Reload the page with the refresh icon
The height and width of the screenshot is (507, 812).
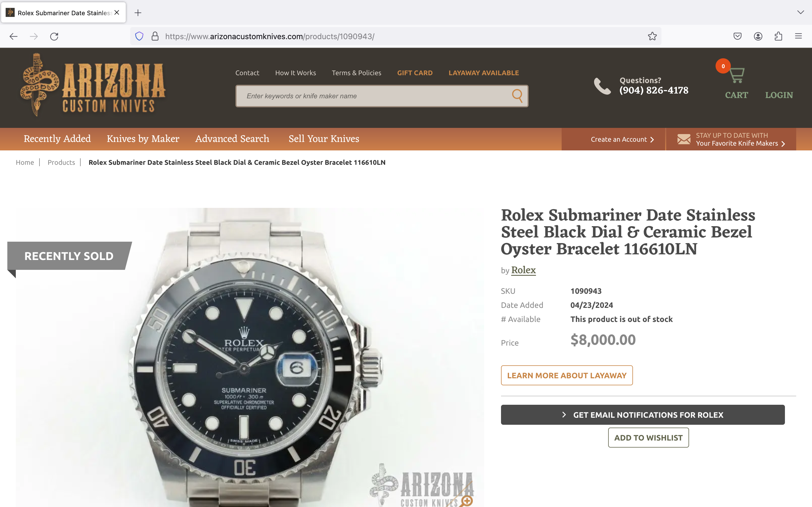(54, 36)
